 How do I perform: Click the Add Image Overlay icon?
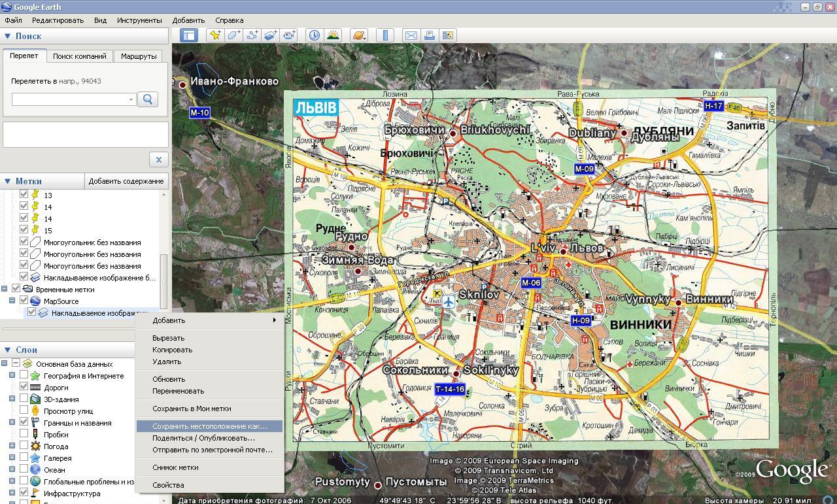click(270, 35)
